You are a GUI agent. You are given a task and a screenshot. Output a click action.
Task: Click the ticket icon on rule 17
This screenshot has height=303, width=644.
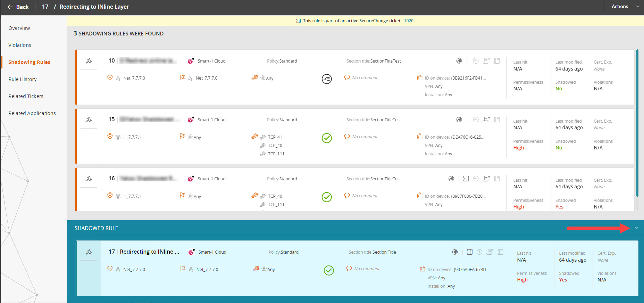(x=469, y=252)
